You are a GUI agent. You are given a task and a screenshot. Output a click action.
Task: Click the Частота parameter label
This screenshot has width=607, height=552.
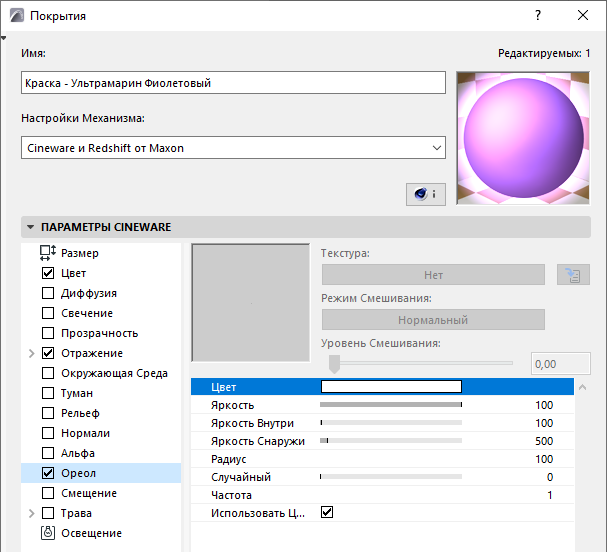(x=231, y=495)
